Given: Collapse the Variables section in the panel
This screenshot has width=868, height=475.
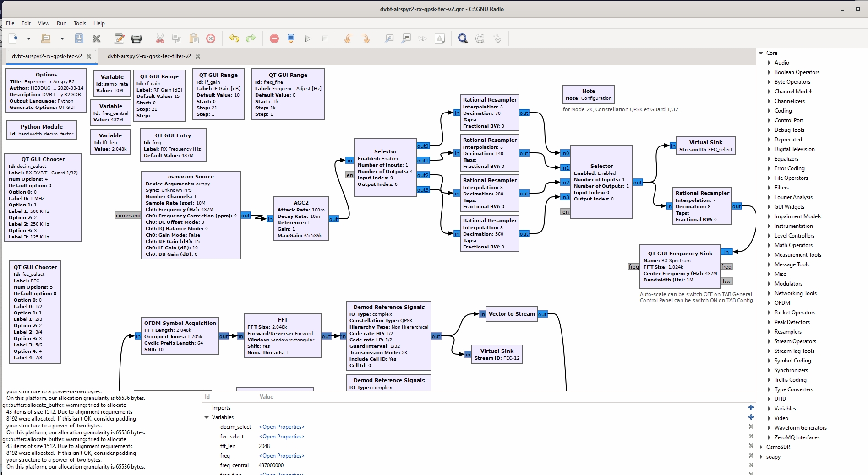Looking at the screenshot, I should coord(207,417).
